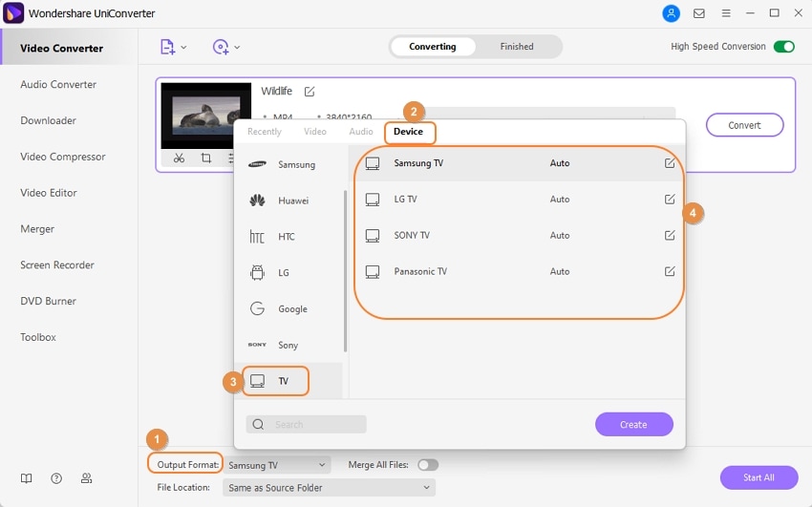The height and width of the screenshot is (507, 812).
Task: Expand Load DVD dropdown arrow
Action: tap(237, 48)
